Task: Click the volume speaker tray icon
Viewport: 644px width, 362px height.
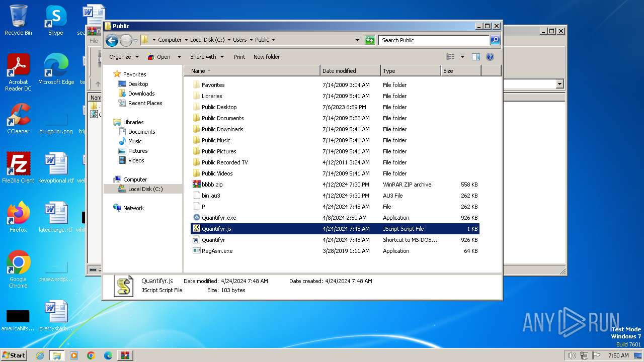Action: coord(572,355)
